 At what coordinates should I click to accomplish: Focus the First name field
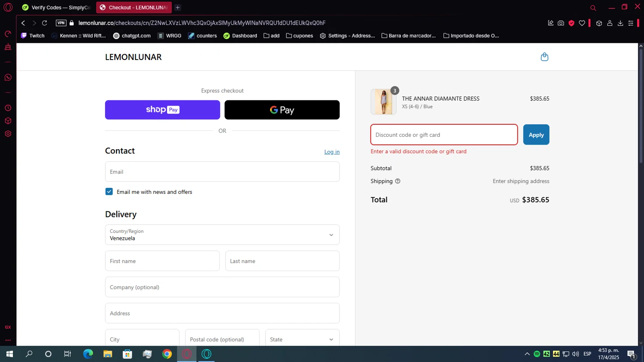click(162, 261)
